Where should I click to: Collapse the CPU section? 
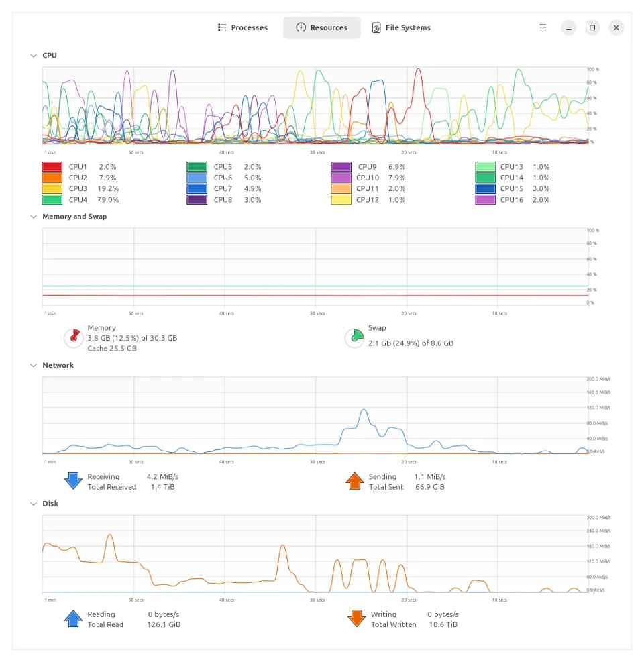(34, 55)
